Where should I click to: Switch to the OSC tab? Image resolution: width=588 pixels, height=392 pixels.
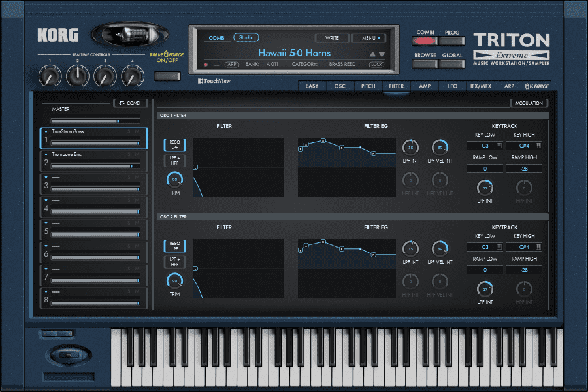tap(340, 86)
